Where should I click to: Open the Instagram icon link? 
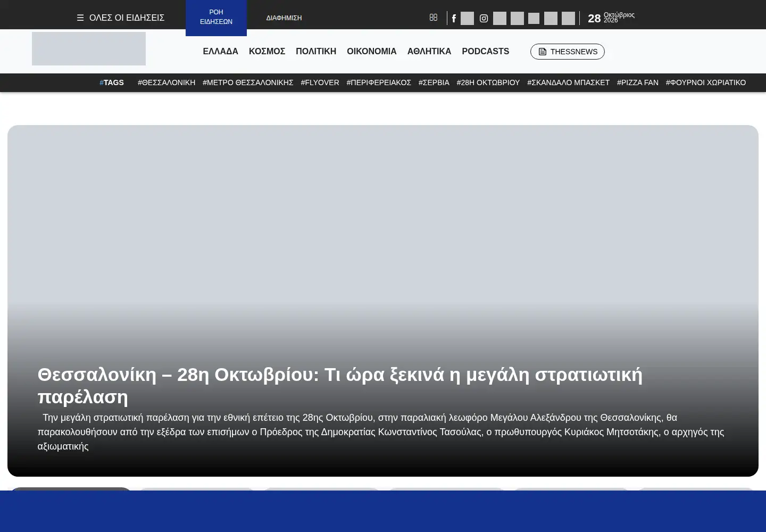(x=484, y=19)
